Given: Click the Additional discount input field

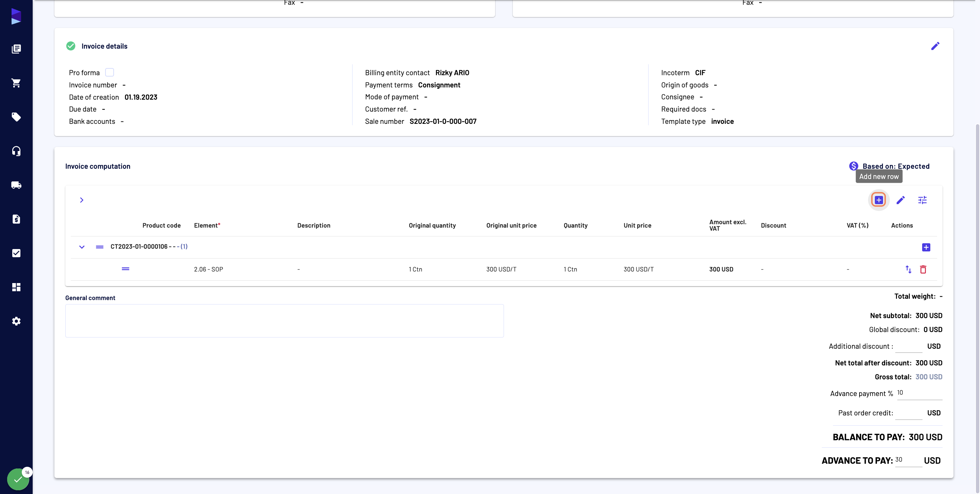Looking at the screenshot, I should (909, 346).
